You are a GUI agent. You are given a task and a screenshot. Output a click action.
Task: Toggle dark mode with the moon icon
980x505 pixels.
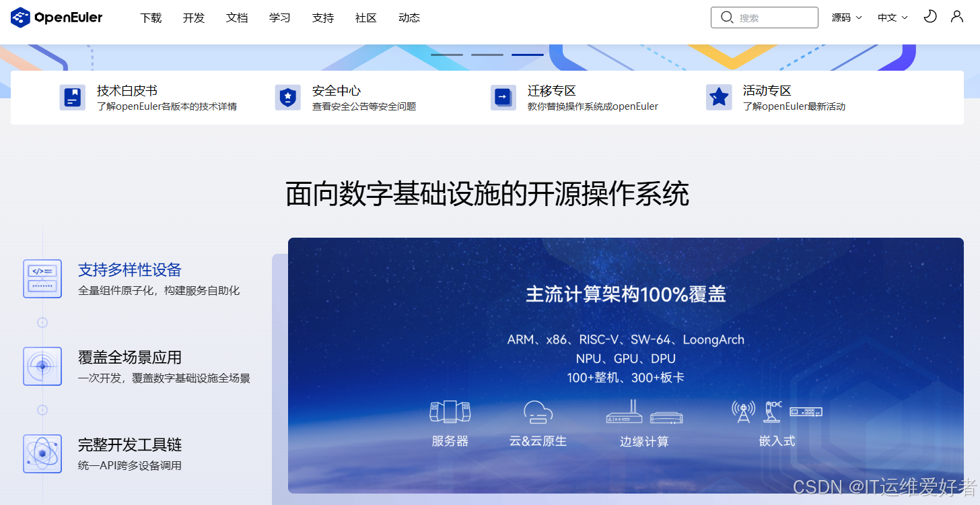pyautogui.click(x=930, y=17)
